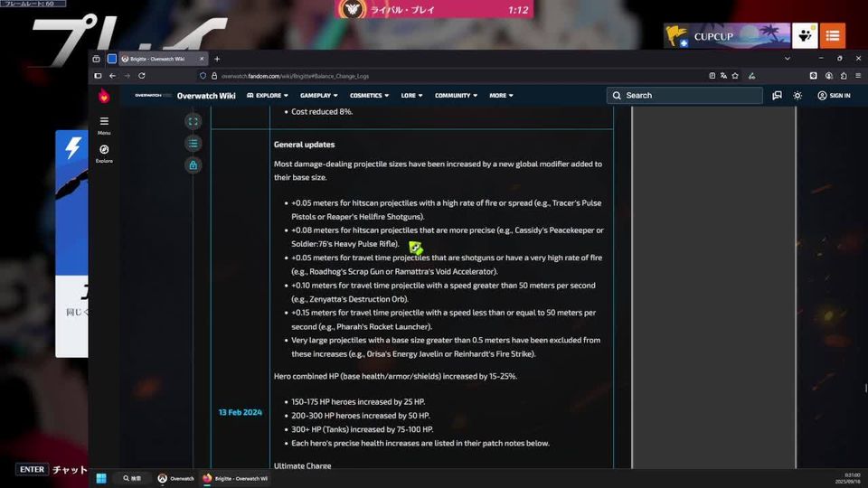Click the wiki Search input field
The height and width of the screenshot is (488, 868).
(x=684, y=95)
